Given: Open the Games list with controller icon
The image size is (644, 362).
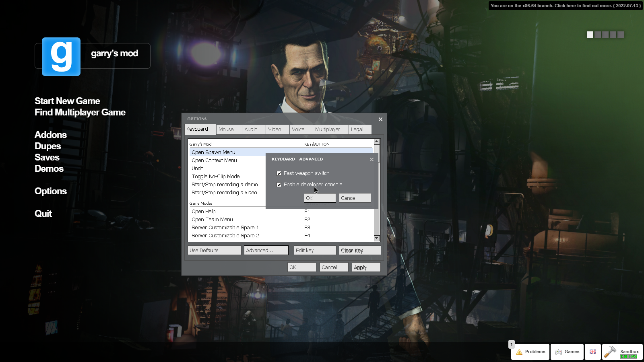Looking at the screenshot, I should pyautogui.click(x=567, y=352).
